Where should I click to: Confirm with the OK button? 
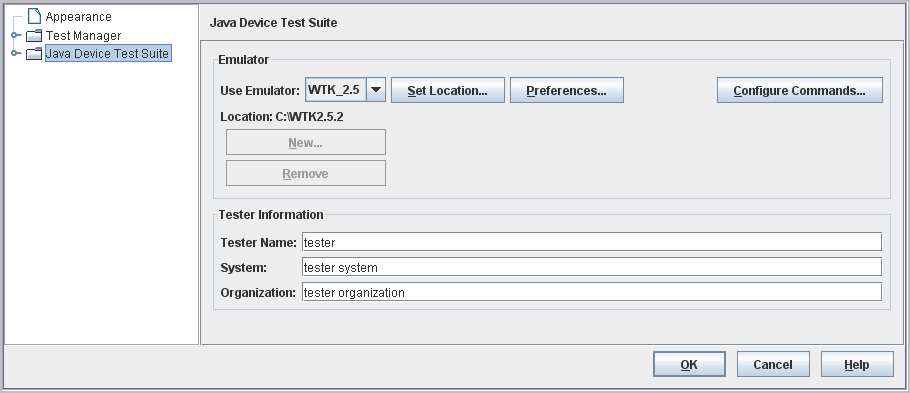[689, 364]
